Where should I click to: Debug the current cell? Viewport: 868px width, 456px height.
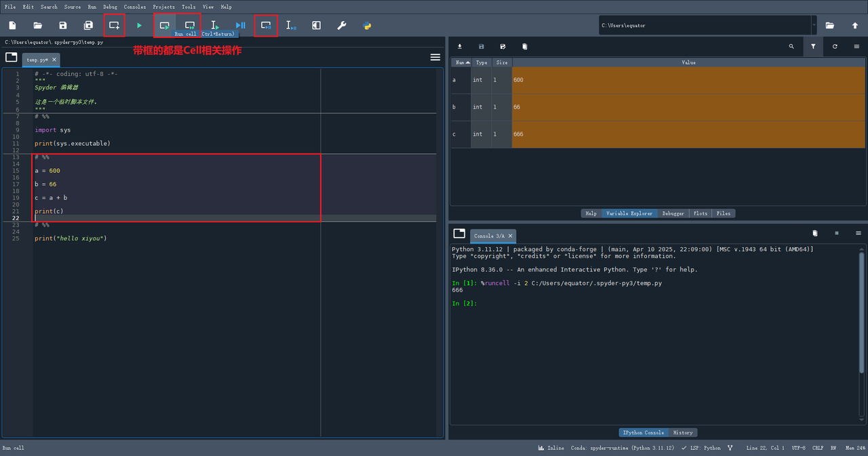click(x=266, y=25)
